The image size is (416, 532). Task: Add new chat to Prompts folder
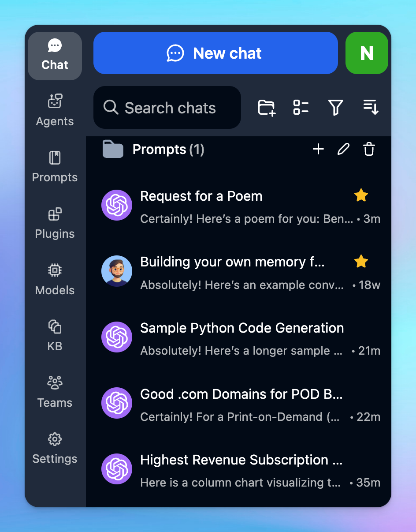(x=318, y=150)
